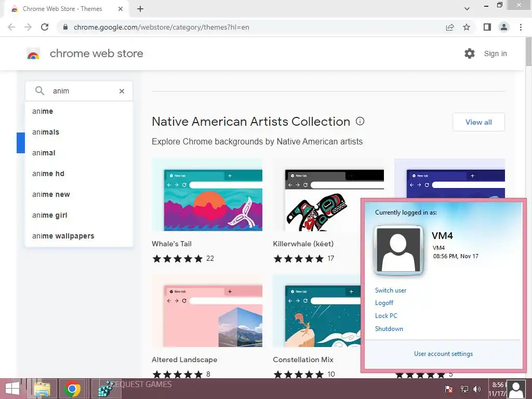Click the Killerwhale (kéet) title text
This screenshot has height=399, width=532.
coord(303,244)
